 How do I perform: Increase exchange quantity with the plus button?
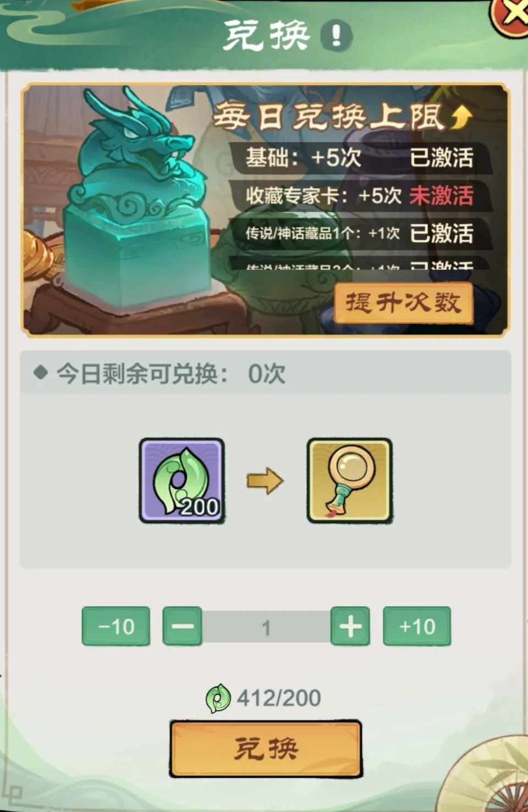(x=350, y=626)
